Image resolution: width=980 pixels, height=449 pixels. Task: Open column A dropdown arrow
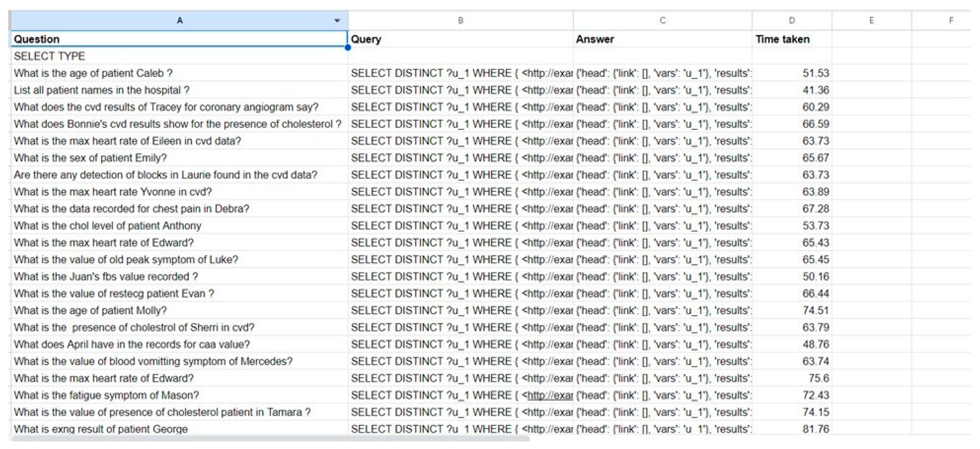(337, 21)
